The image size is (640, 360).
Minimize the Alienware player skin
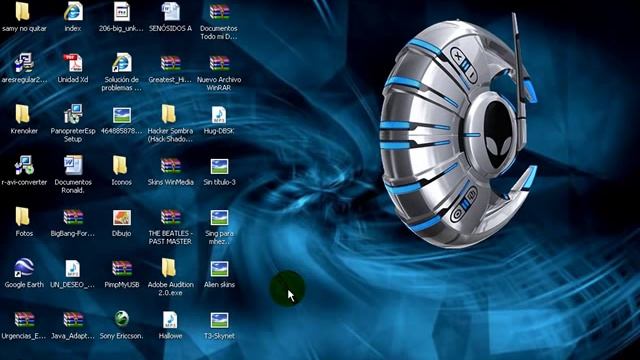[x=472, y=75]
